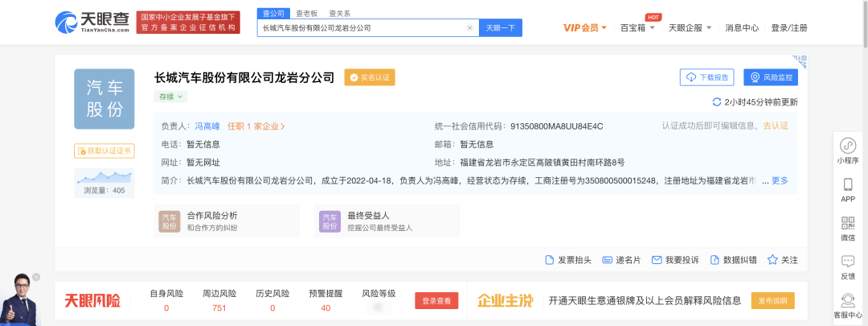Expand the company intro with 更多

coord(780,180)
